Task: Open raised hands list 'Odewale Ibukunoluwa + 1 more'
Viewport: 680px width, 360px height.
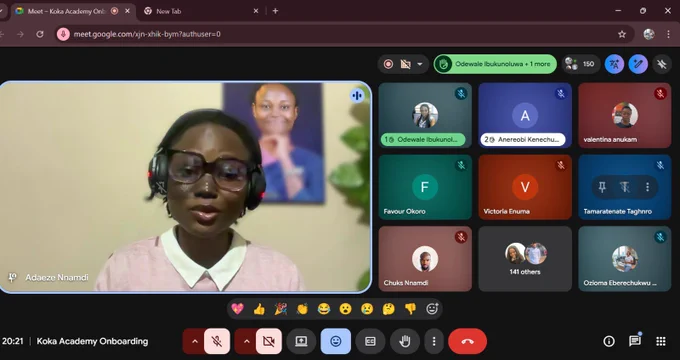Action: [495, 64]
